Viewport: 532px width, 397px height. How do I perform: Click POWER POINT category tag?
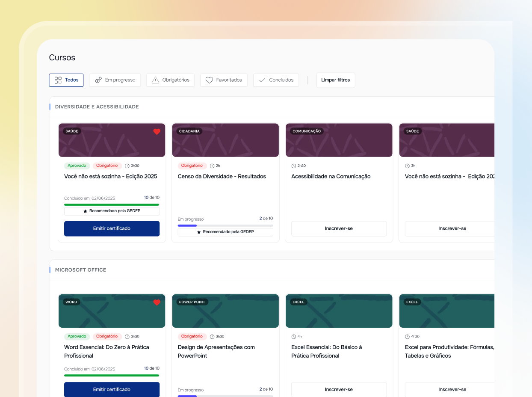(192, 302)
